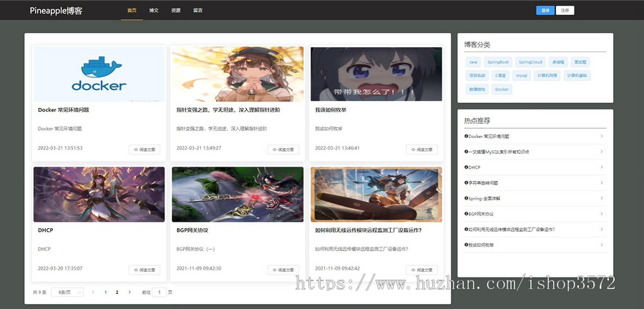Filter by the C语言 category tag

(501, 76)
